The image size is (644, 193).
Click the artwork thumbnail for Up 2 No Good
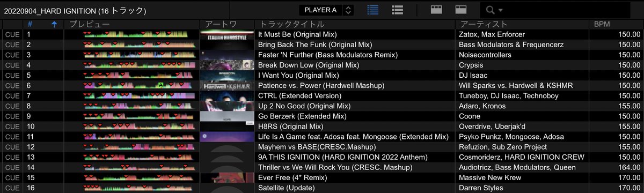pyautogui.click(x=227, y=106)
